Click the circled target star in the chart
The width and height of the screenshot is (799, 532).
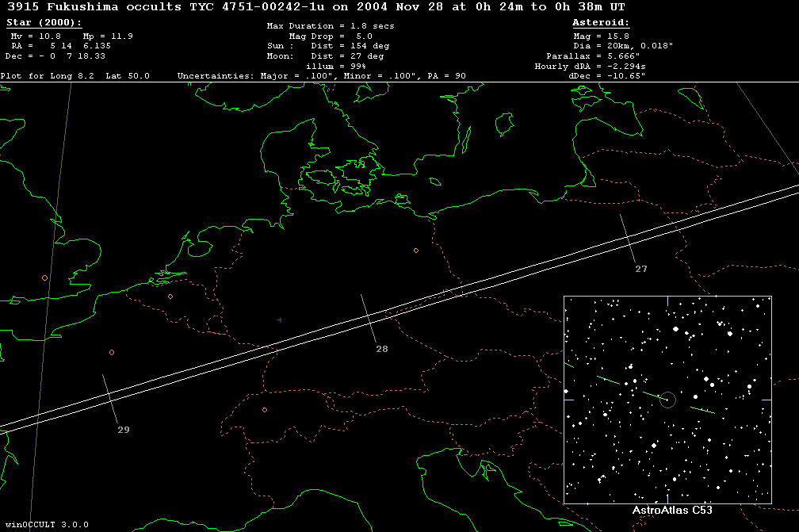(667, 400)
